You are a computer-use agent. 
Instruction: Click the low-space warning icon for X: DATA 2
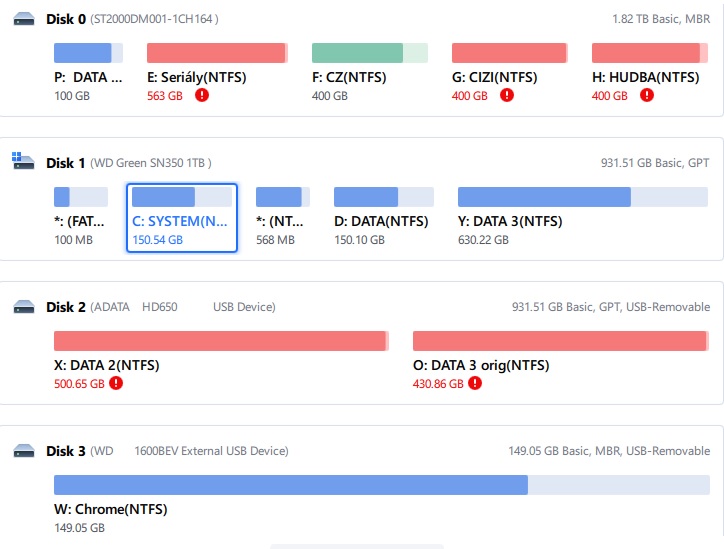(117, 384)
